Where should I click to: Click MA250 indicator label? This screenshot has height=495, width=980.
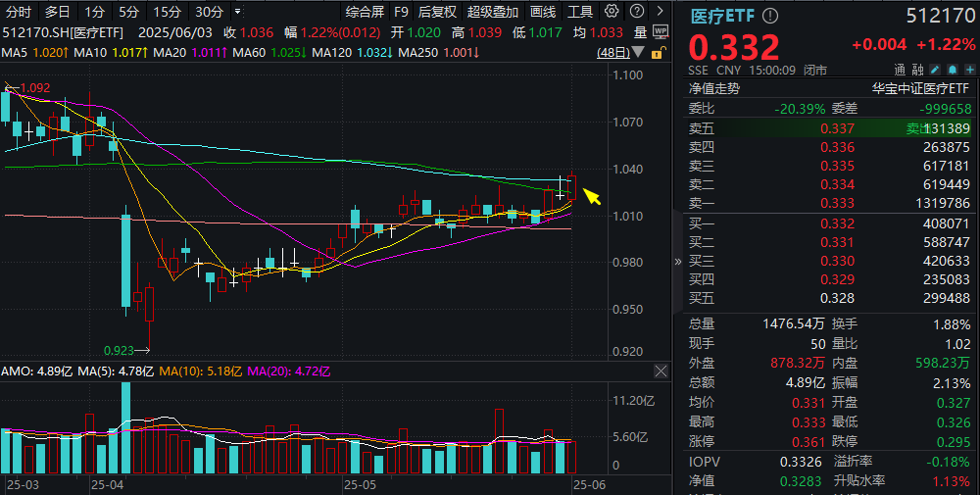pos(417,53)
